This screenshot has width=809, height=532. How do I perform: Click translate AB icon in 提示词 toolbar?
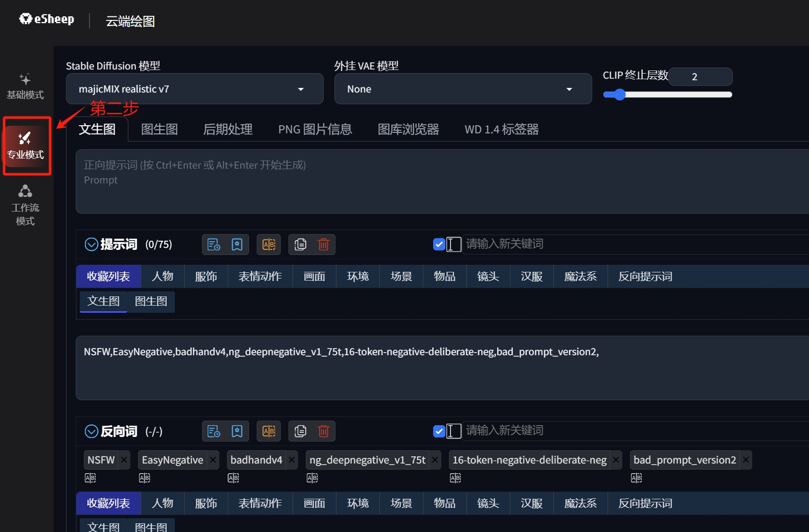(269, 244)
